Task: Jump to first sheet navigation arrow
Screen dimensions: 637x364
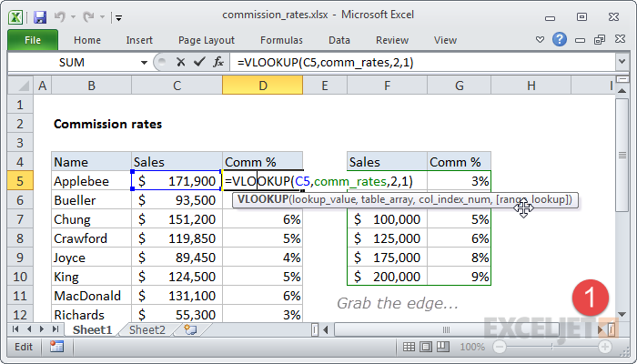Action: click(x=15, y=329)
